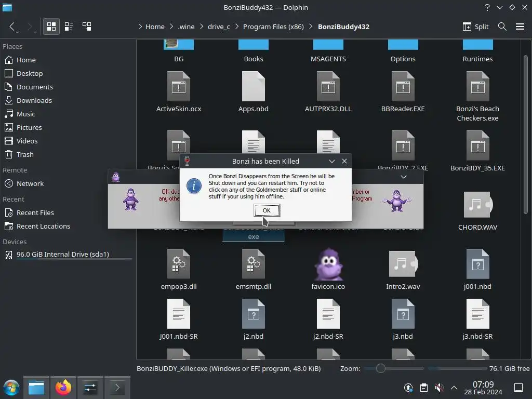Select the AUTPRX32.DLL file icon
This screenshot has height=399, width=532.
(328, 86)
